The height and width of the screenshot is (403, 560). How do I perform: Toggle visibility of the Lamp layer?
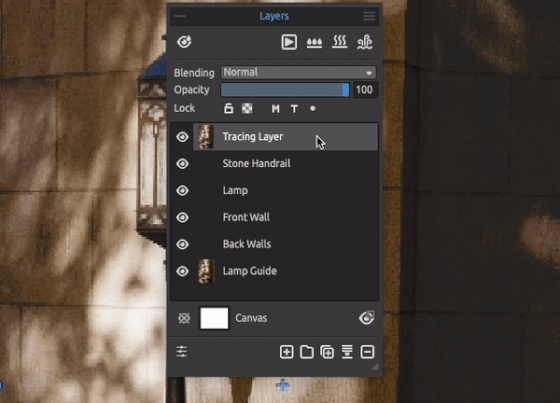[x=182, y=190]
